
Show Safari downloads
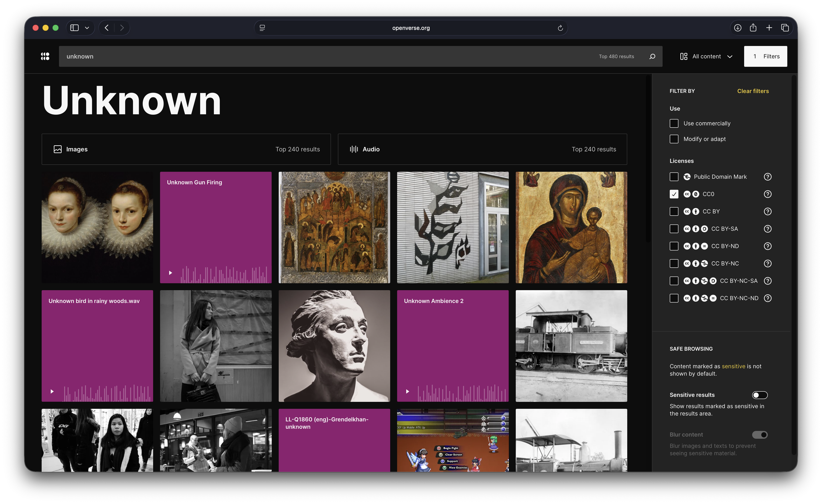[x=738, y=28]
